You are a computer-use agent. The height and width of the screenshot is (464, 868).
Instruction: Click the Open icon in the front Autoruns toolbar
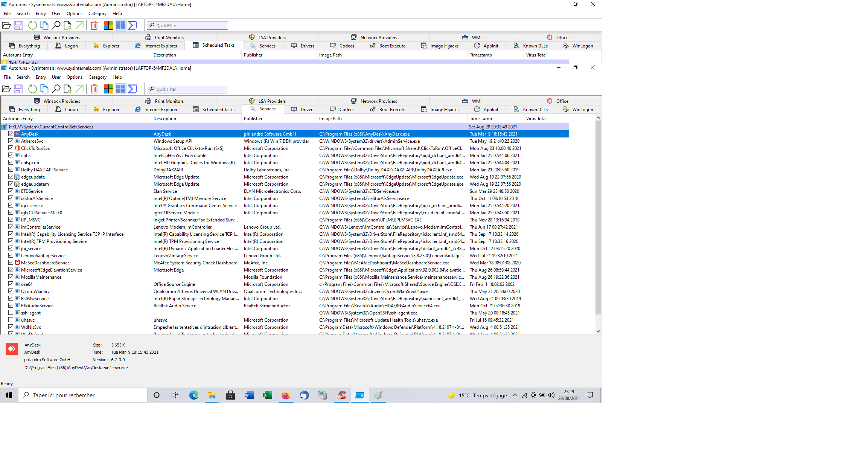coord(6,89)
